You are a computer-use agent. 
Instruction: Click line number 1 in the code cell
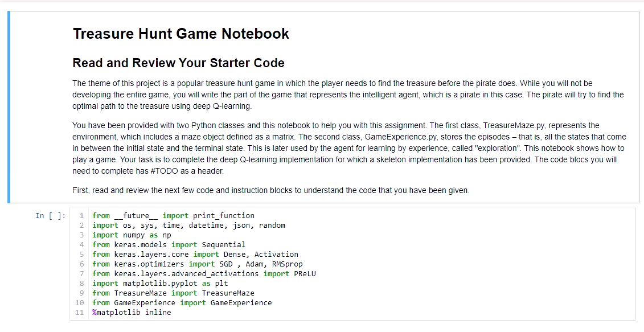(80, 215)
